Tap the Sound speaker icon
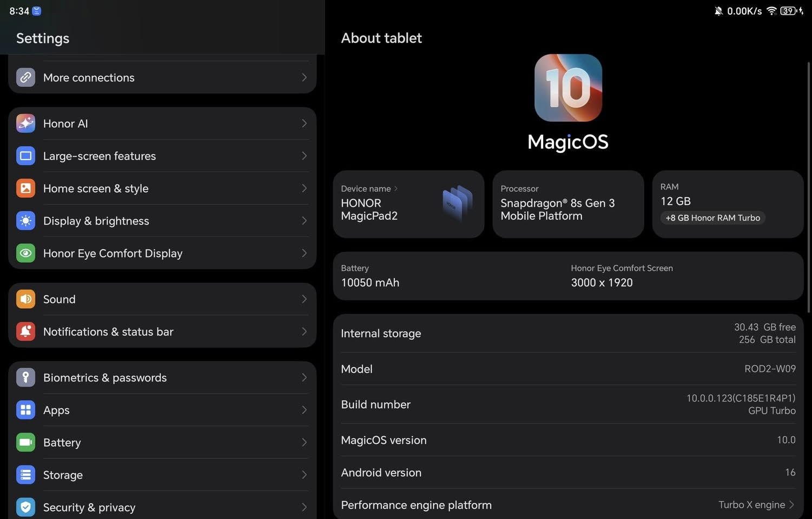This screenshot has height=519, width=812. [25, 299]
